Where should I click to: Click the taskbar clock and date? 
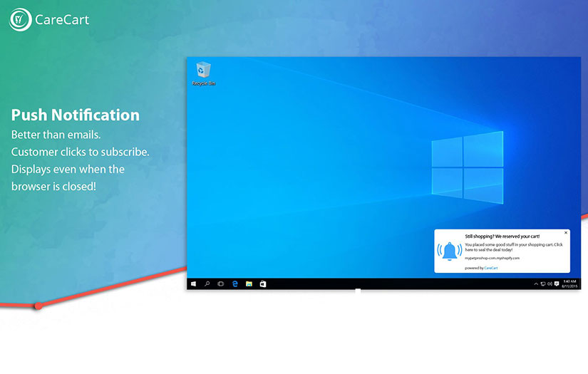pos(569,284)
